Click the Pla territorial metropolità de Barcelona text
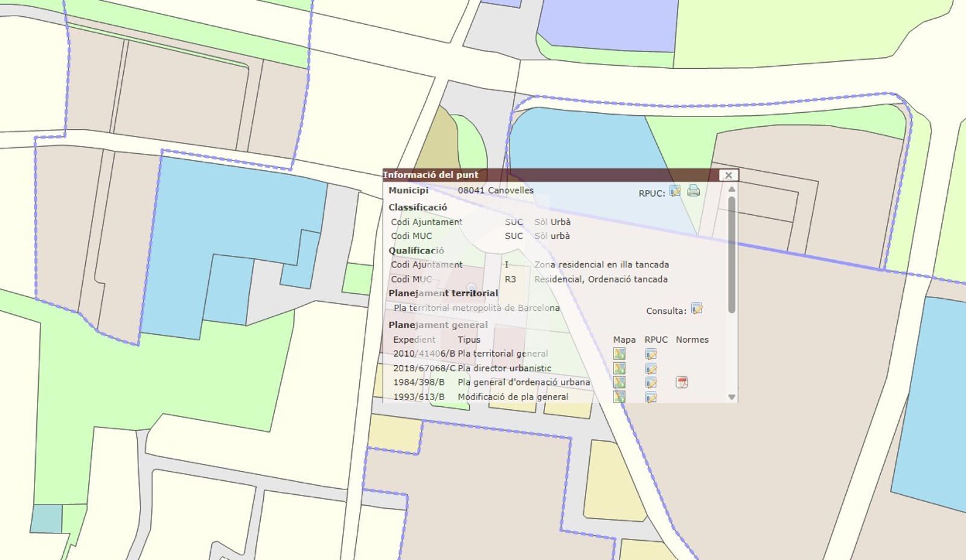The height and width of the screenshot is (560, 966). (476, 308)
